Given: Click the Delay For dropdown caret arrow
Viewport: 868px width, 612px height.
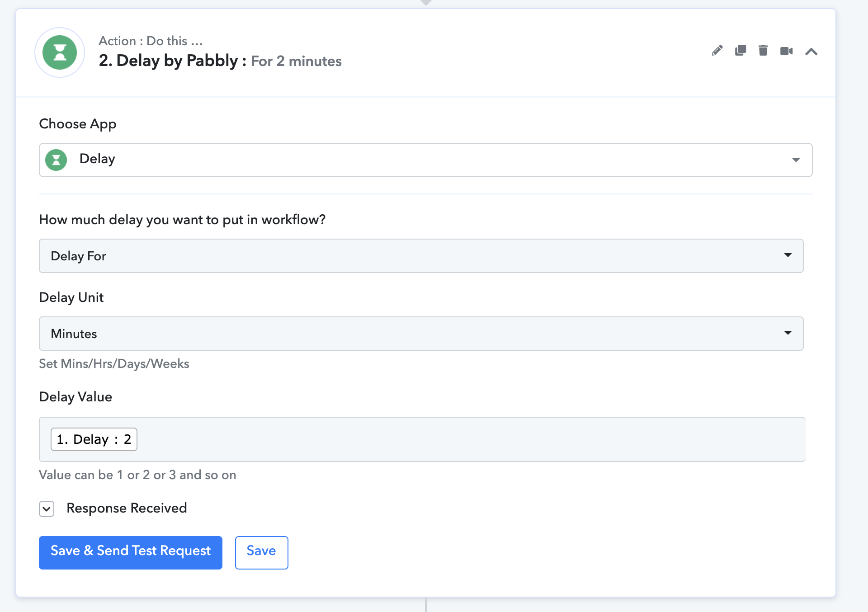Looking at the screenshot, I should click(788, 255).
